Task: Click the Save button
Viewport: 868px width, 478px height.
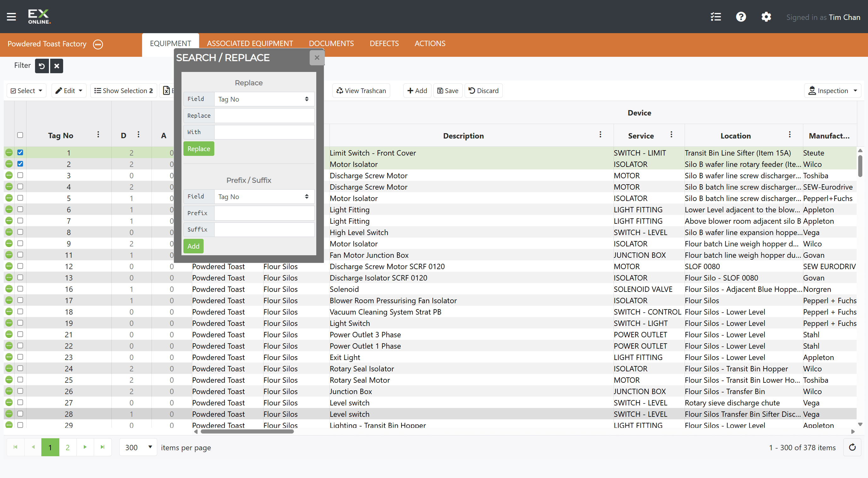Action: tap(448, 91)
